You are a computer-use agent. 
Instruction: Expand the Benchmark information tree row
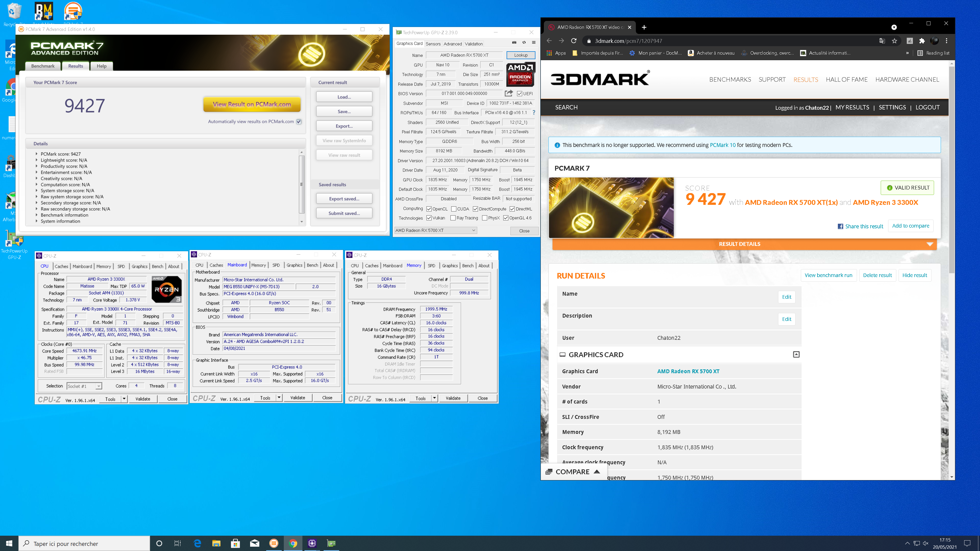36,215
